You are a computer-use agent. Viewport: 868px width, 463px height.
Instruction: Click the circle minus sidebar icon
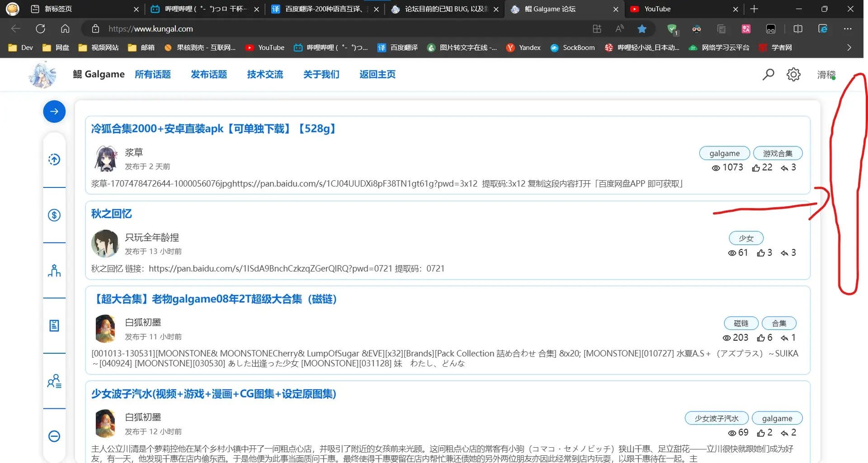click(54, 436)
